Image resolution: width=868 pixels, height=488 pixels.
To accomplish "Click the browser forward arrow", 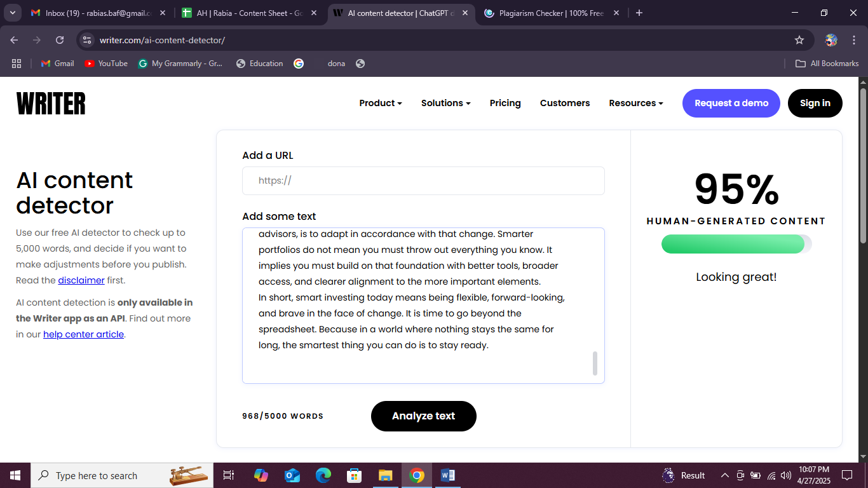I will click(x=37, y=40).
